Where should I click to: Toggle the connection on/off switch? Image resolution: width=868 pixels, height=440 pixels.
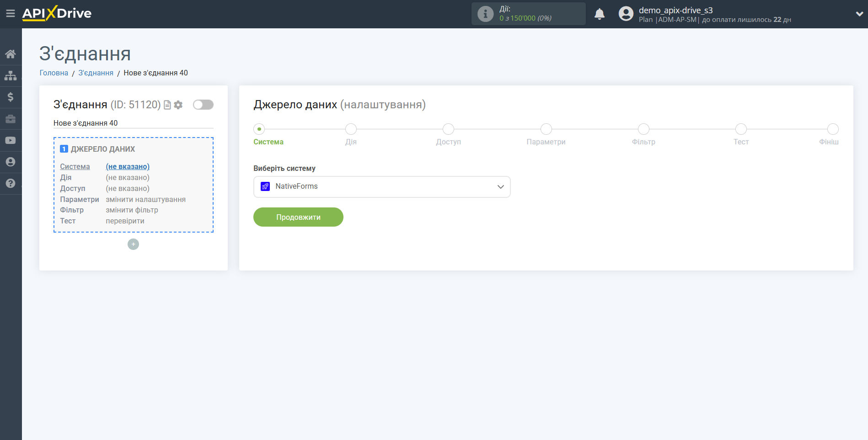click(203, 105)
